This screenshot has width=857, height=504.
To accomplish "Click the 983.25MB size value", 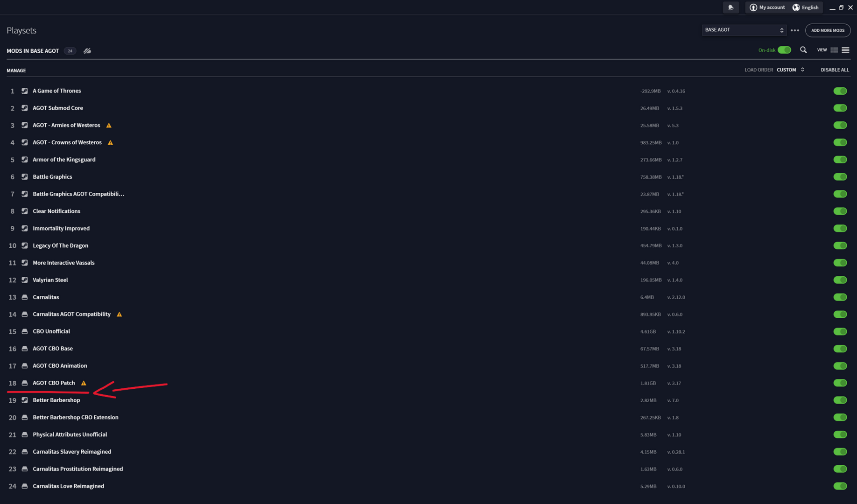I will [x=651, y=143].
